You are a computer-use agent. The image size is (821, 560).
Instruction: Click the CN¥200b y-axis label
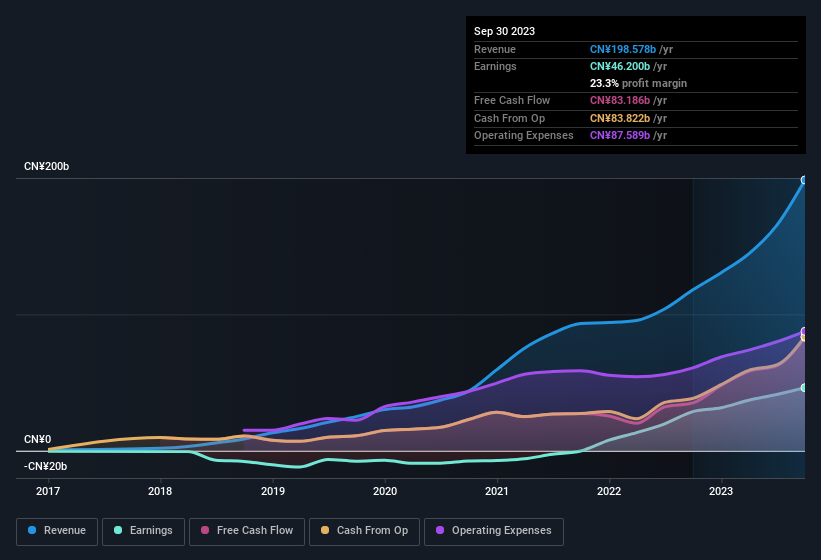47,166
